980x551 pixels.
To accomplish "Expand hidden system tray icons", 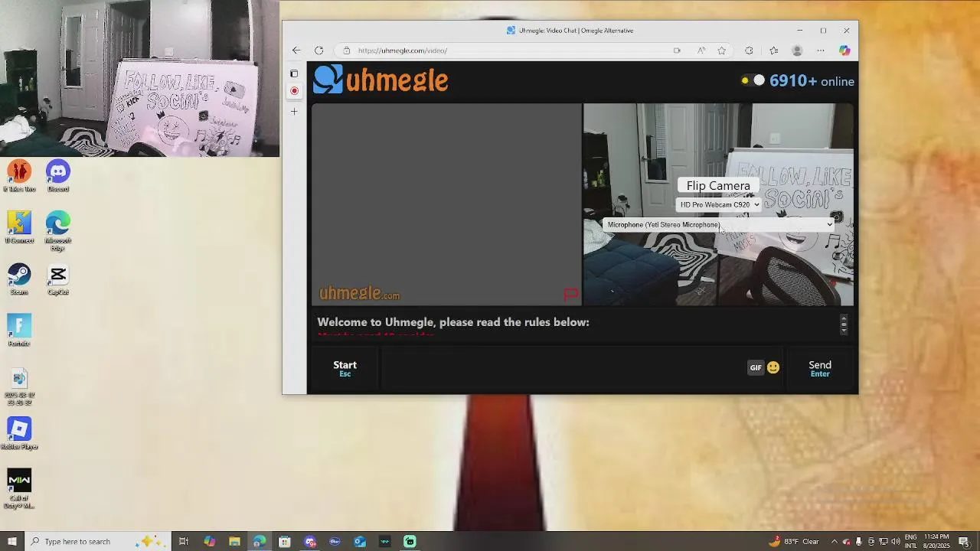I will click(835, 541).
